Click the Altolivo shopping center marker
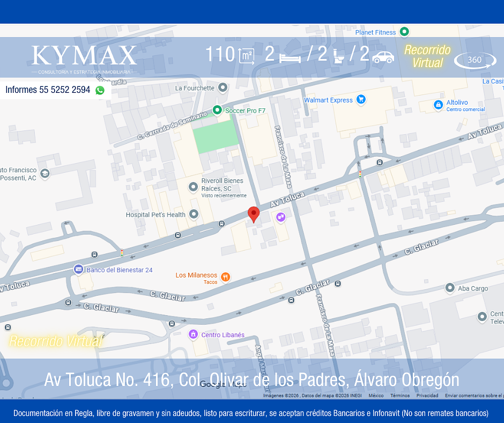Image resolution: width=504 pixels, height=423 pixels. 438,104
